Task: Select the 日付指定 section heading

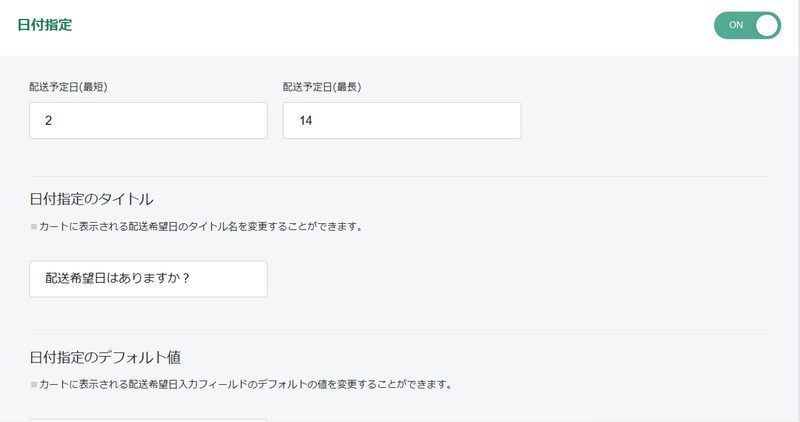Action: click(x=45, y=25)
